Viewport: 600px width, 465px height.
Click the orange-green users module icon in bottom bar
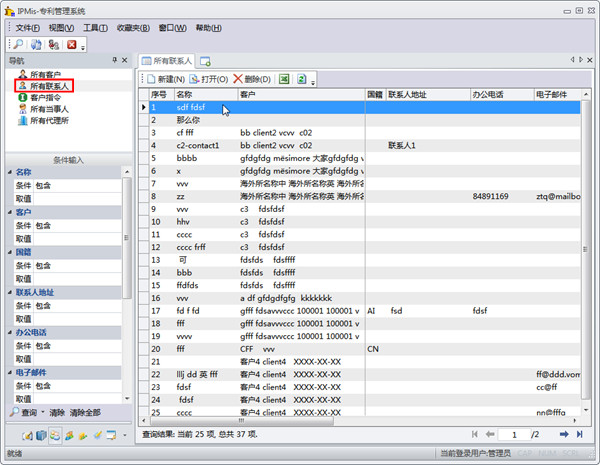69,435
